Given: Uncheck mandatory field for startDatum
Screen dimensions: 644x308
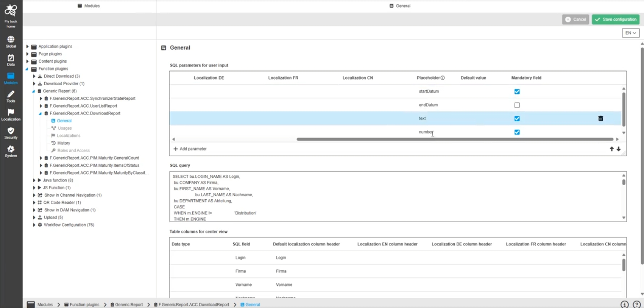Looking at the screenshot, I should (x=517, y=91).
